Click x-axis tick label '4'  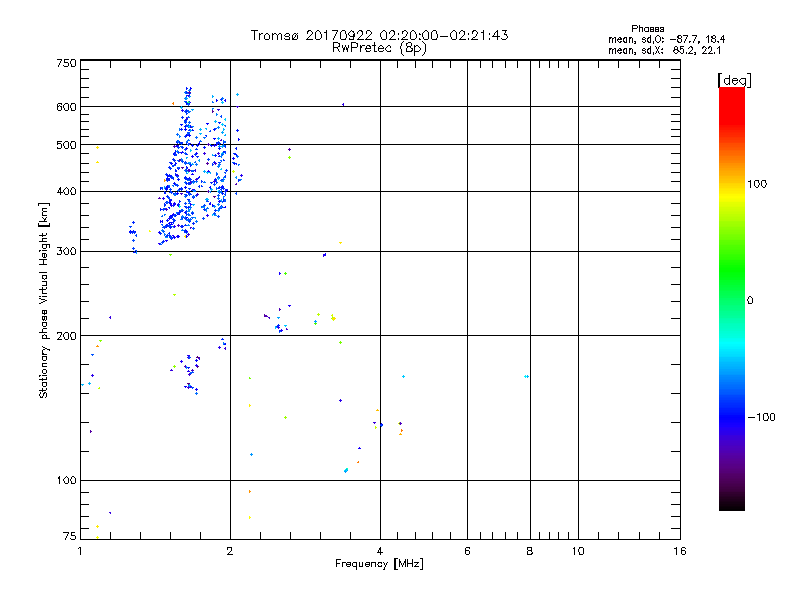(380, 551)
